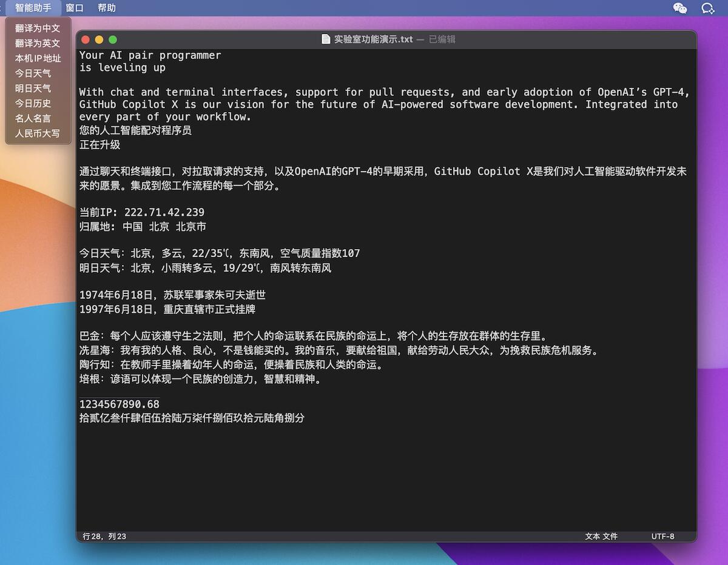Screen dimensions: 728x565
Task: Click the WeChat icon in menu bar
Action: [681, 8]
